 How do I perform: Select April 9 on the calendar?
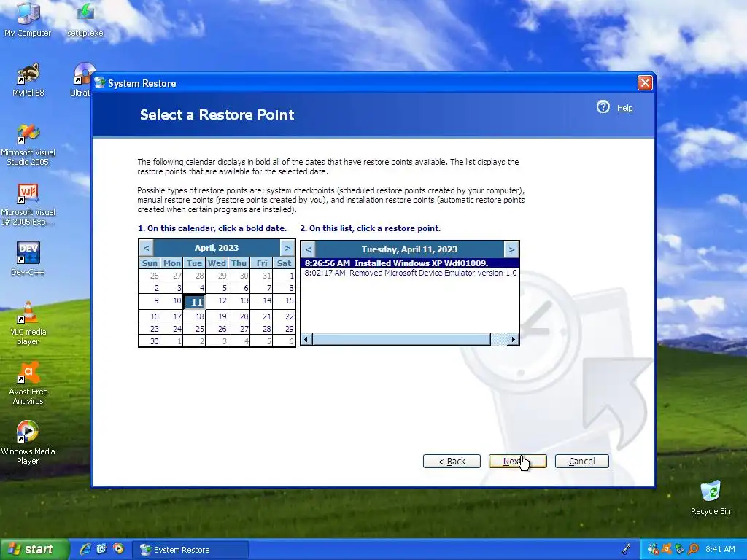(x=150, y=301)
